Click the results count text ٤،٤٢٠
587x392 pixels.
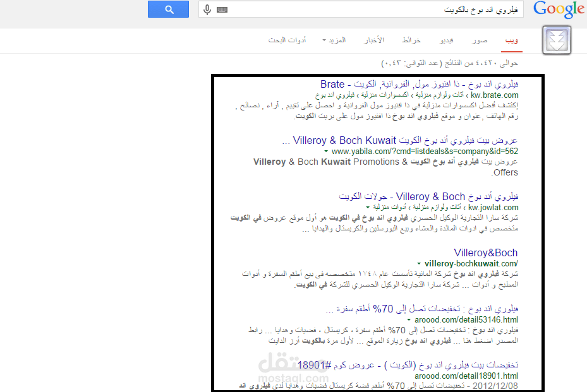pos(487,63)
